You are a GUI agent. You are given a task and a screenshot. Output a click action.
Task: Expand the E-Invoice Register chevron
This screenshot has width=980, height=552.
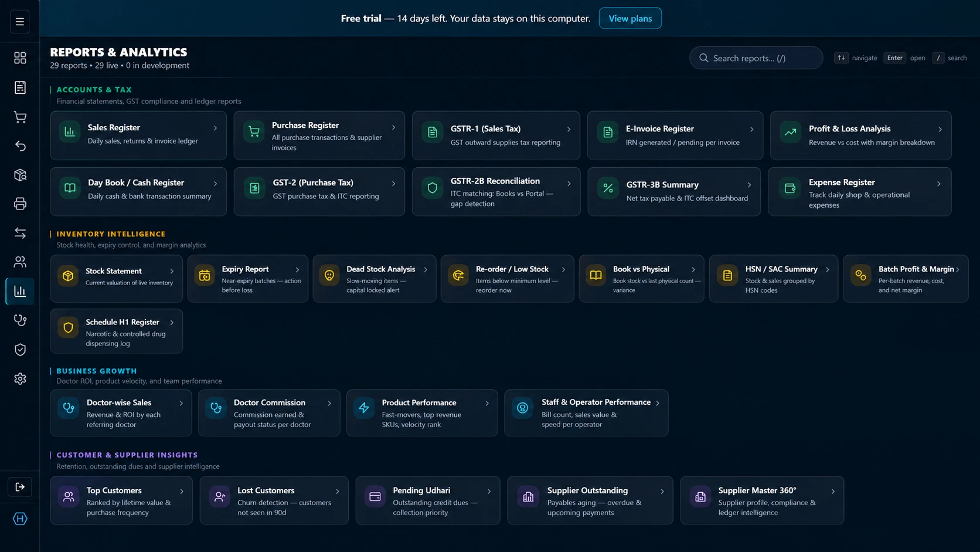pyautogui.click(x=751, y=129)
